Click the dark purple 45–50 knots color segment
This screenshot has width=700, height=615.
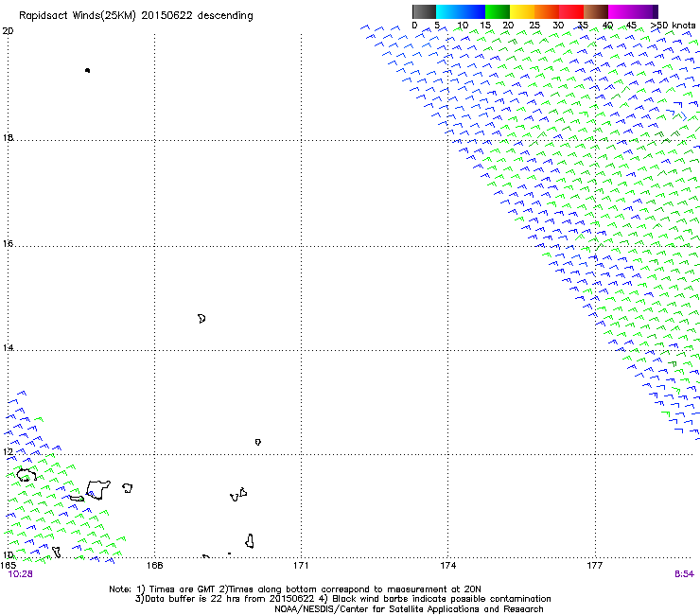(x=645, y=11)
